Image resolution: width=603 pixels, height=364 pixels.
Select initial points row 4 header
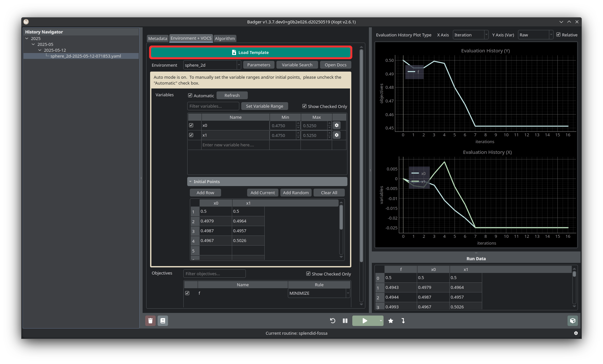pos(195,241)
